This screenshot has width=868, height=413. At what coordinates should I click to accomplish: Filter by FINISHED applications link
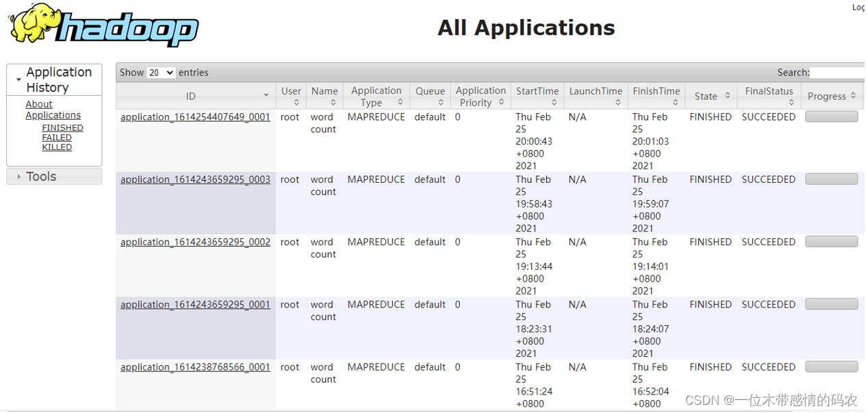[62, 128]
